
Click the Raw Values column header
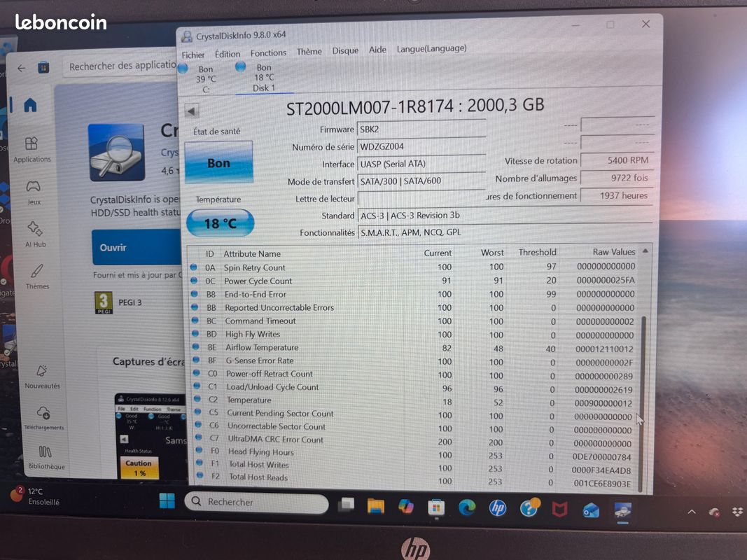coord(613,252)
